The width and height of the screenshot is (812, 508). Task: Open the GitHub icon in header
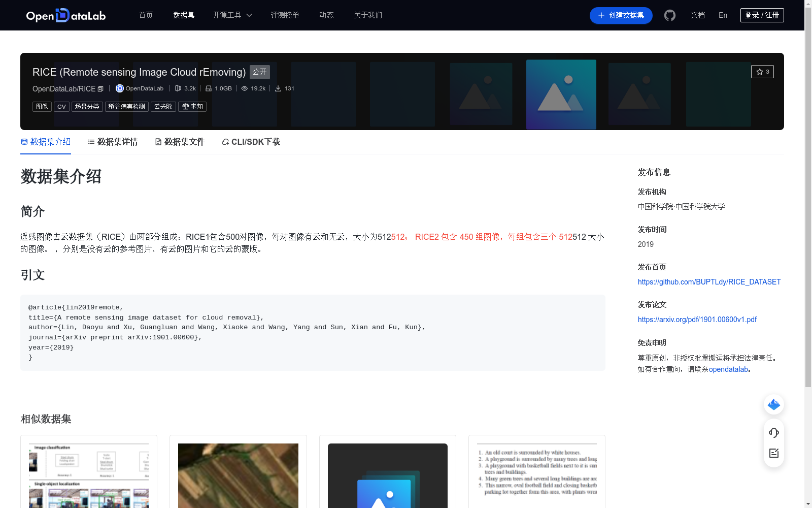(x=670, y=15)
